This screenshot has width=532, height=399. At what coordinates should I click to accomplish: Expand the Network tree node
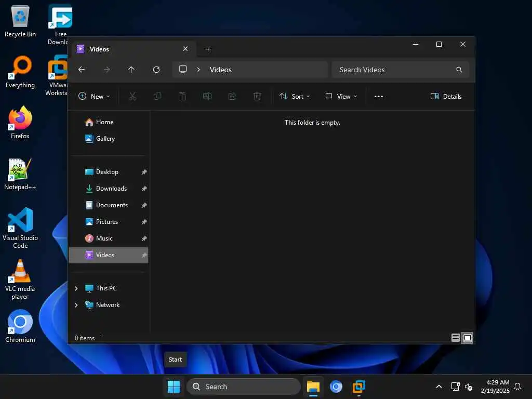tap(76, 305)
